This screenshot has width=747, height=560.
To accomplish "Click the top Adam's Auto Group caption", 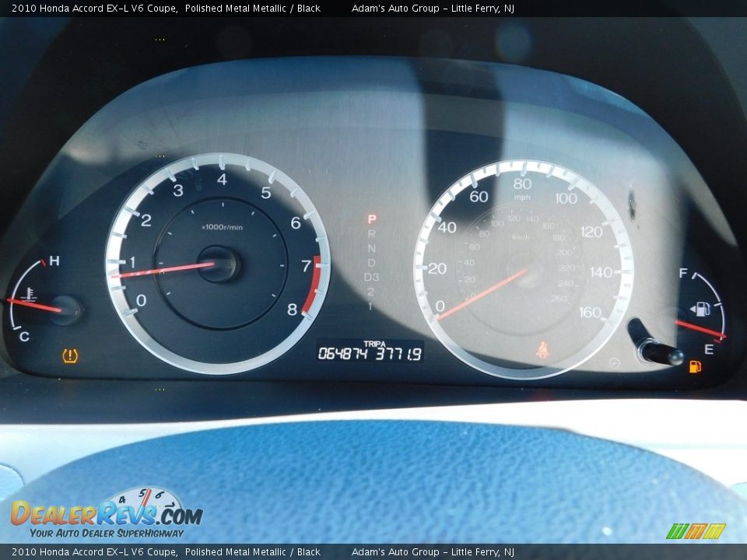I will pyautogui.click(x=433, y=9).
